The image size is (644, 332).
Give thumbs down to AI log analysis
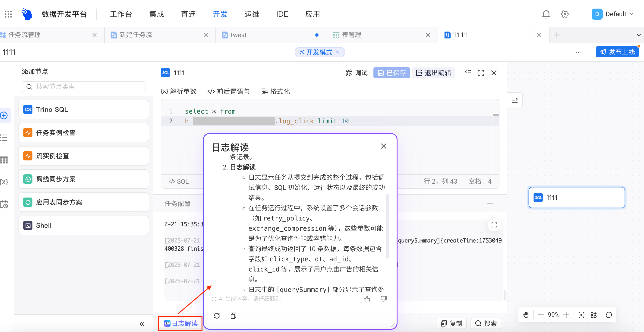pyautogui.click(x=383, y=299)
